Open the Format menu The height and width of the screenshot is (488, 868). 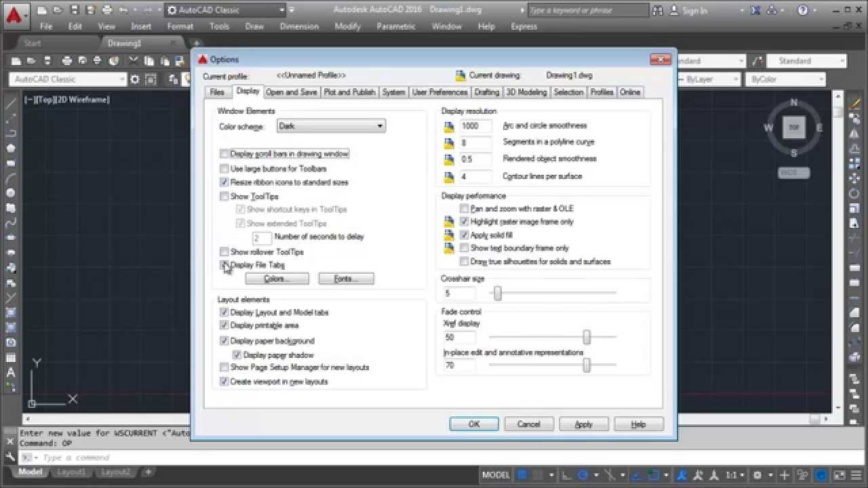[x=180, y=26]
